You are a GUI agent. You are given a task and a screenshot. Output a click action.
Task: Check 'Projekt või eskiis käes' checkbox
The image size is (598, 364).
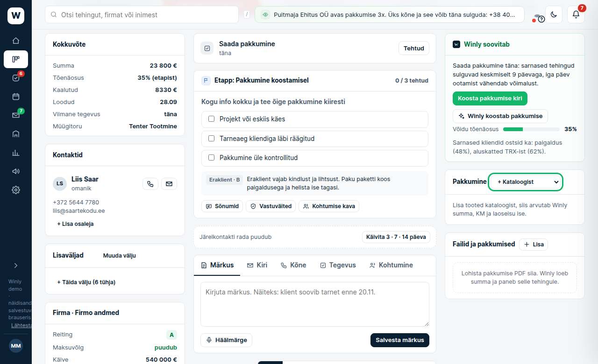coord(211,119)
